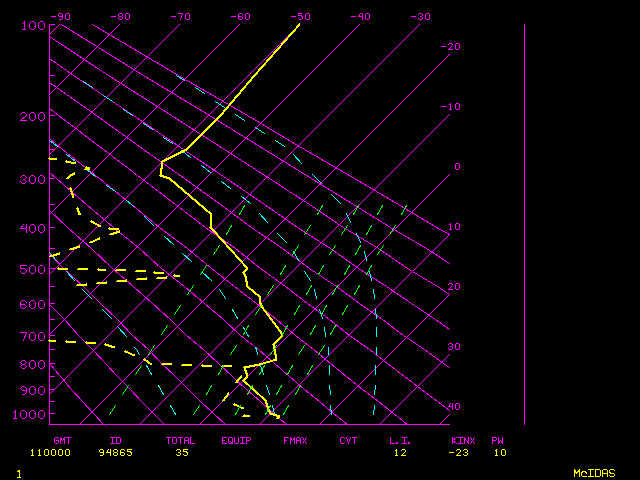Click the L.I. value 12
This screenshot has height=480, width=640.
tap(400, 453)
